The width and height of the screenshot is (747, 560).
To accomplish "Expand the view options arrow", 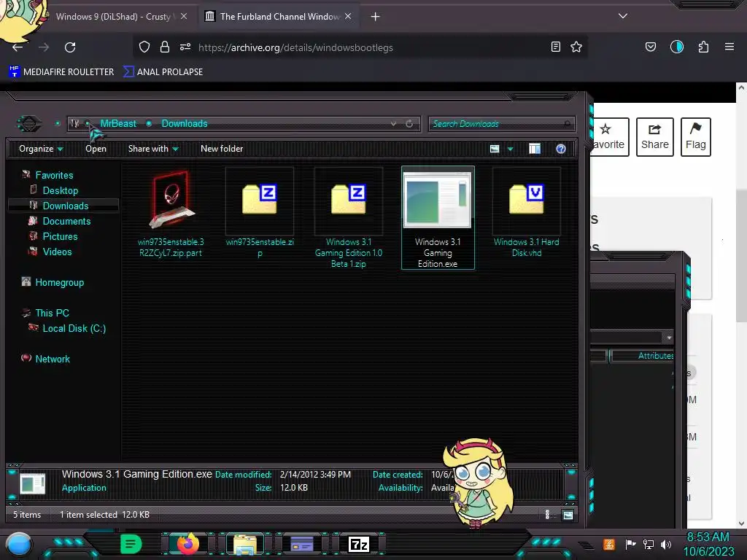I will point(510,149).
